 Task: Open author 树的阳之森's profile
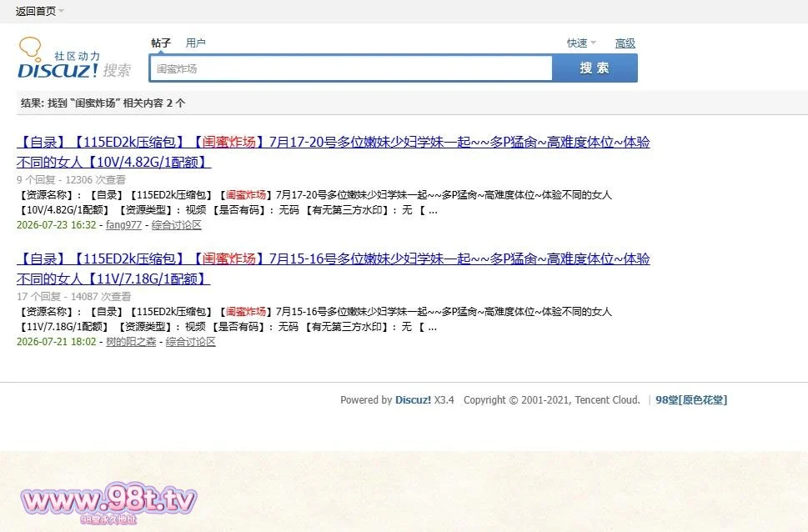pos(131,342)
